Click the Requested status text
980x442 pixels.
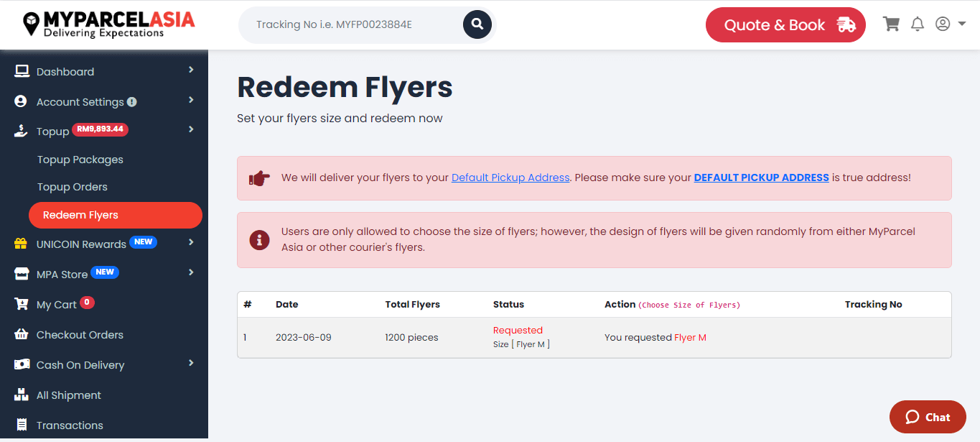(x=518, y=331)
